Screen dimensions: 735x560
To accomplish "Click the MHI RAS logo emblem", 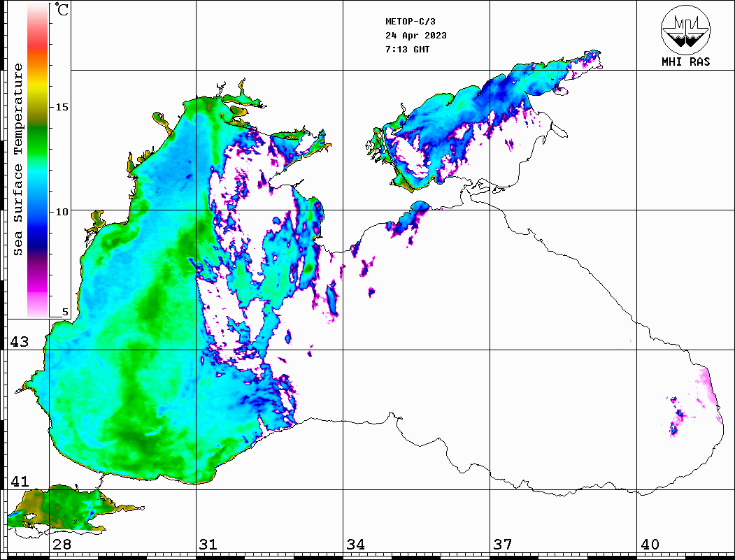I will pos(685,29).
